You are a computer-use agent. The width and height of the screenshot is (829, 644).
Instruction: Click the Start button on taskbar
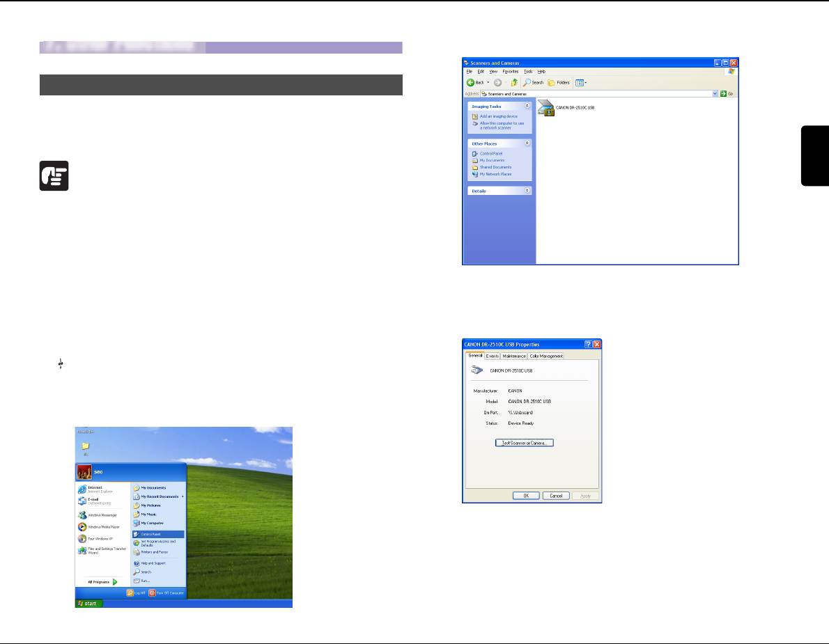pyautogui.click(x=88, y=604)
